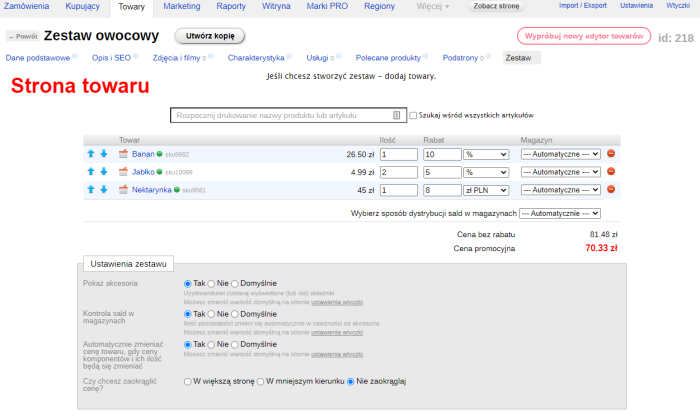Screen dimensions: 700x420
Task: Select 'Nie' for Pokaż akcesoria
Action: (x=211, y=284)
